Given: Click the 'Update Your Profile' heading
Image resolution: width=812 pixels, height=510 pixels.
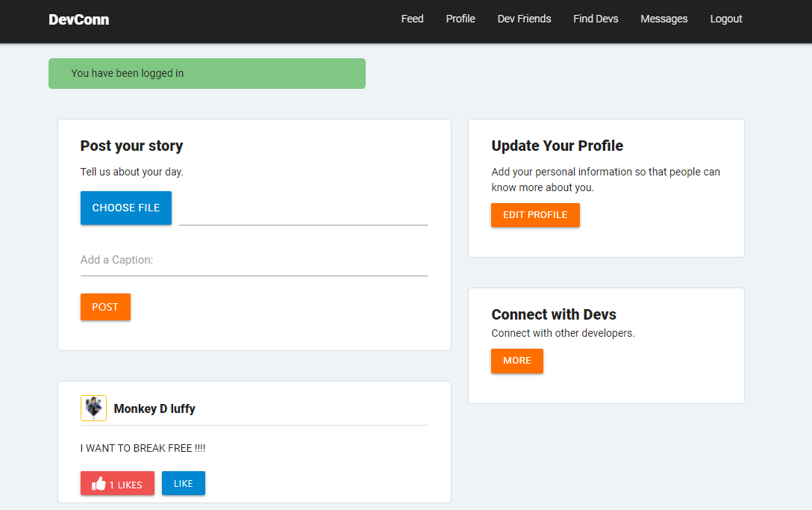Looking at the screenshot, I should click(558, 146).
